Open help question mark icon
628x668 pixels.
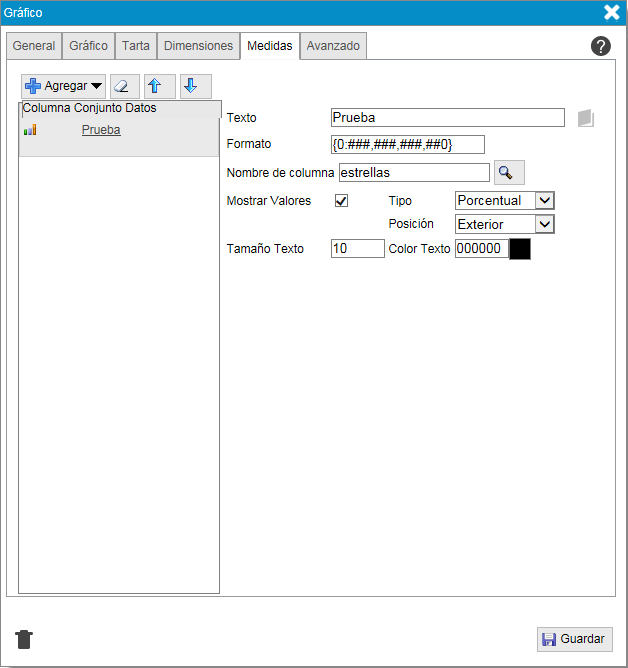pyautogui.click(x=600, y=46)
